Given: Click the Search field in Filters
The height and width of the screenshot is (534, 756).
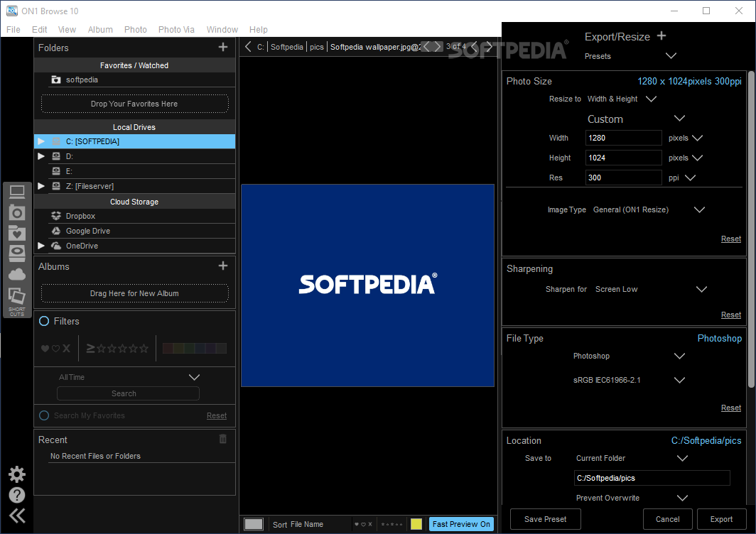Looking at the screenshot, I should pos(128,393).
